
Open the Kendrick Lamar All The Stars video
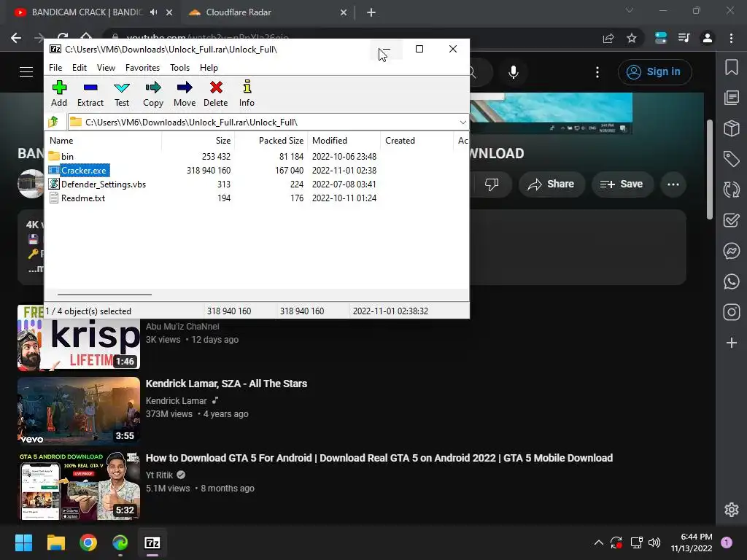click(226, 384)
